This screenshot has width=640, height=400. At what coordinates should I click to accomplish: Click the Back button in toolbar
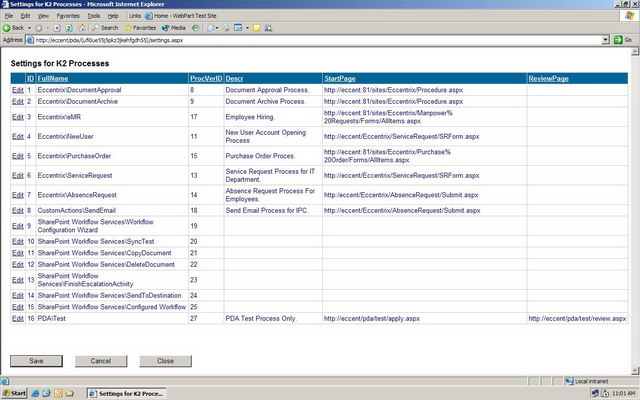tap(13, 28)
